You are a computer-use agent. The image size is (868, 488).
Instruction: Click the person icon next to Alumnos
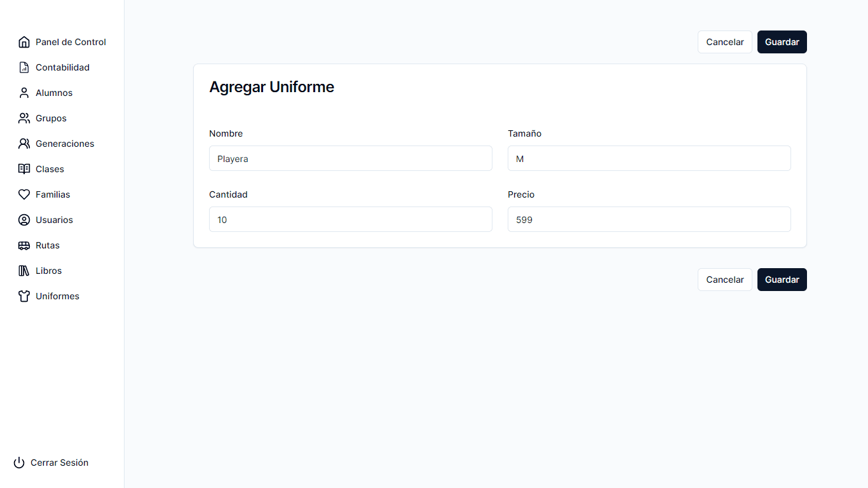[24, 93]
